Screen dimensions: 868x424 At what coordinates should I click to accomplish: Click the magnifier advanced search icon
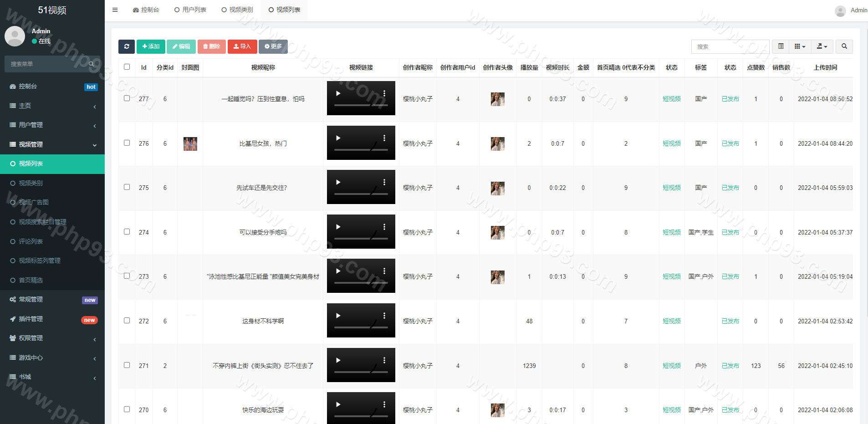[x=844, y=46]
